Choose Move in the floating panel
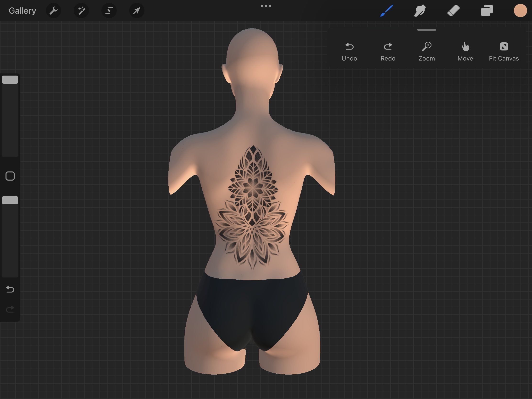This screenshot has height=399, width=532. pos(465,52)
